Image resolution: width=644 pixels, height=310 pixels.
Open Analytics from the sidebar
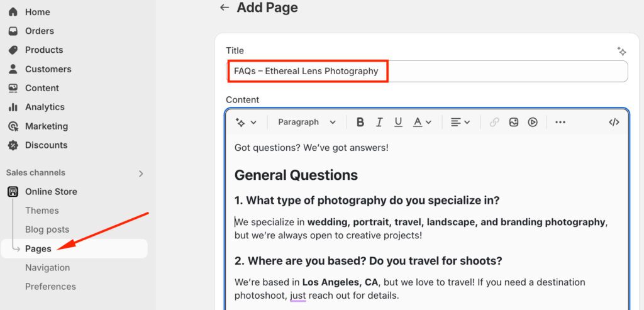pyautogui.click(x=45, y=107)
